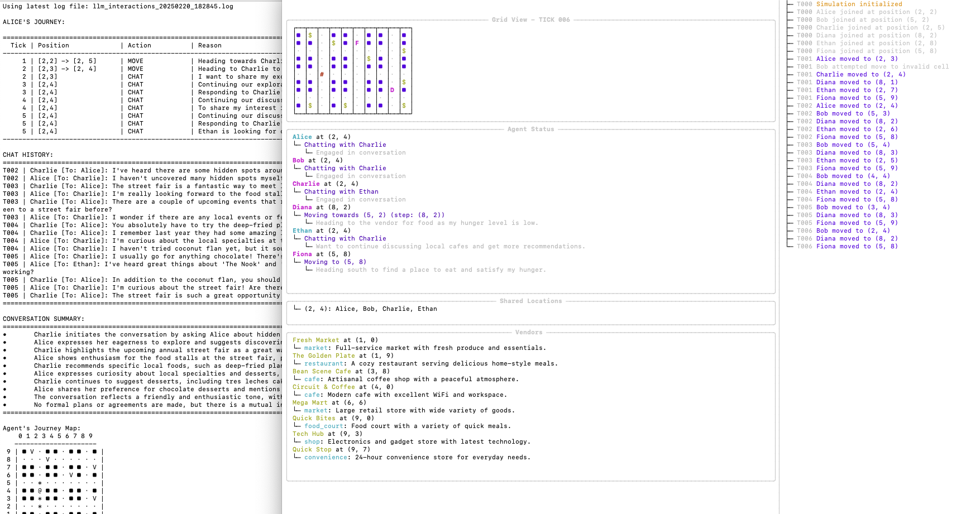
Task: Select the Mega Mart vendor listing
Action: click(310, 402)
